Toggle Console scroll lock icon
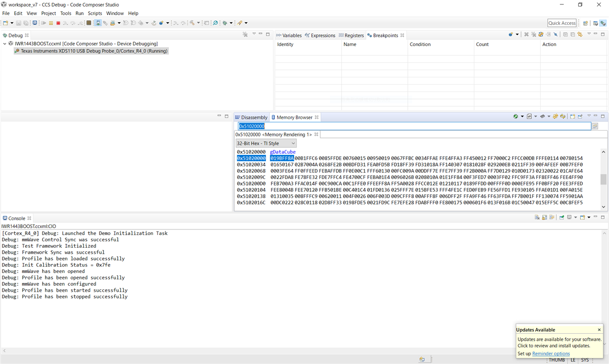 tap(544, 217)
